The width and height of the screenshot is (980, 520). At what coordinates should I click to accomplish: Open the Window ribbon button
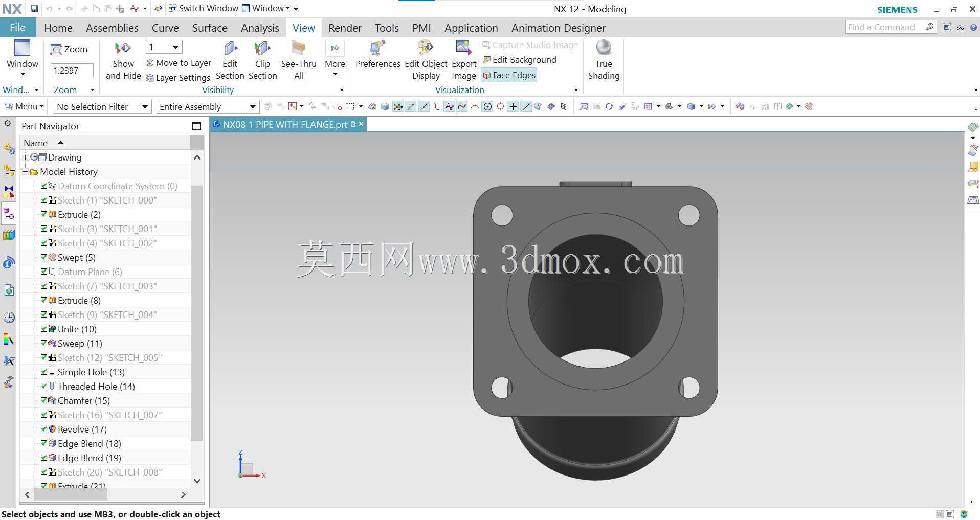coord(23,58)
